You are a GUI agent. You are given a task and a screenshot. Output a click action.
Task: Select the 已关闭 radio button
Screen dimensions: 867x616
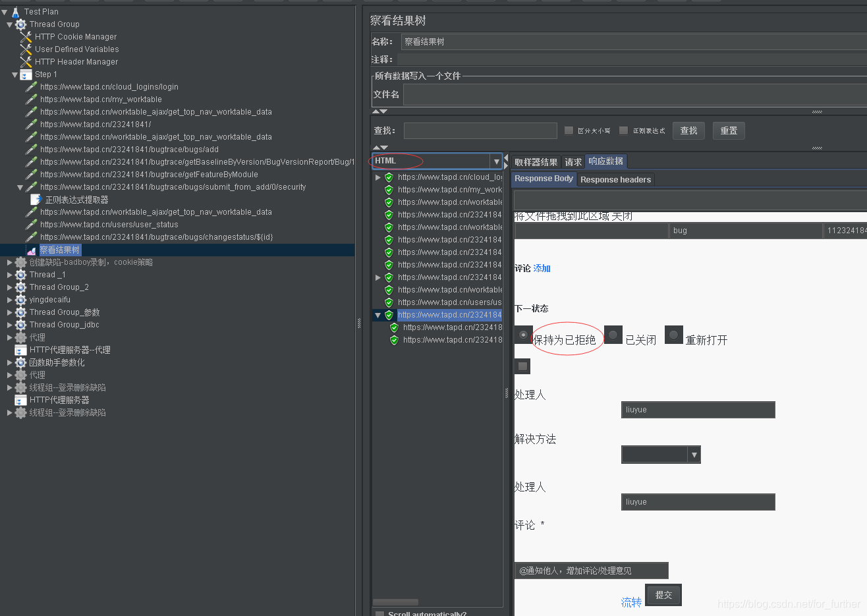click(x=613, y=335)
